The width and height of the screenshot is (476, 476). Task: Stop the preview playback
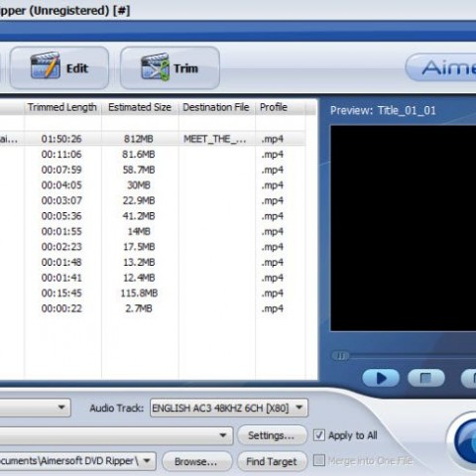[x=426, y=378]
